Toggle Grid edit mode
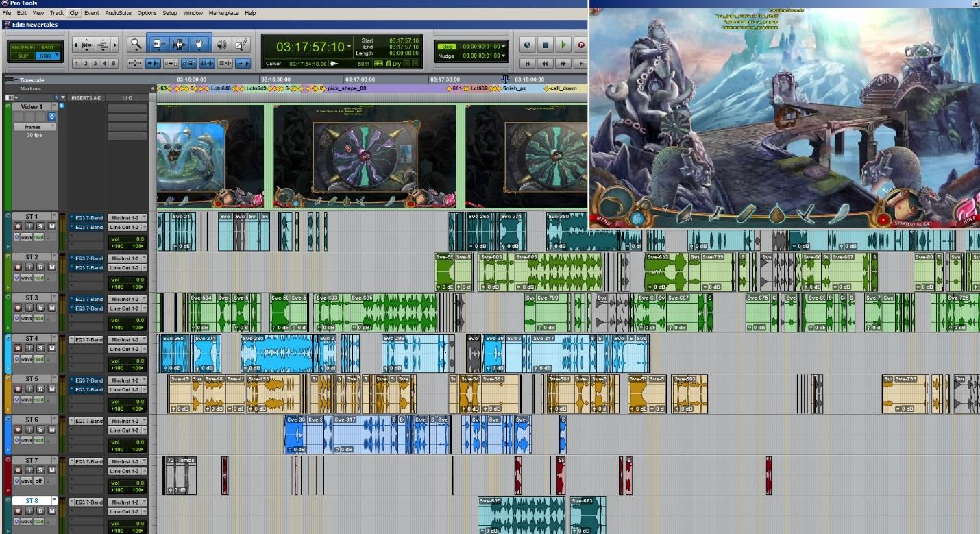 point(47,56)
